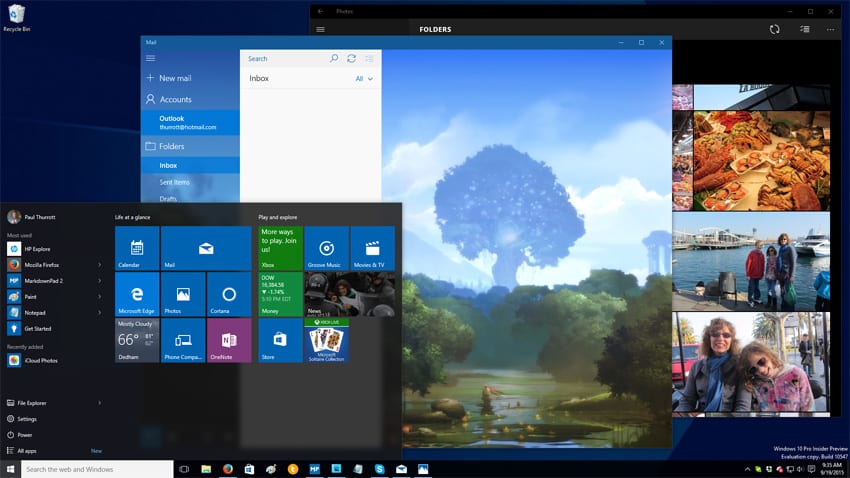Open the Photos app hamburger menu
Image resolution: width=850 pixels, height=478 pixels.
(x=320, y=29)
